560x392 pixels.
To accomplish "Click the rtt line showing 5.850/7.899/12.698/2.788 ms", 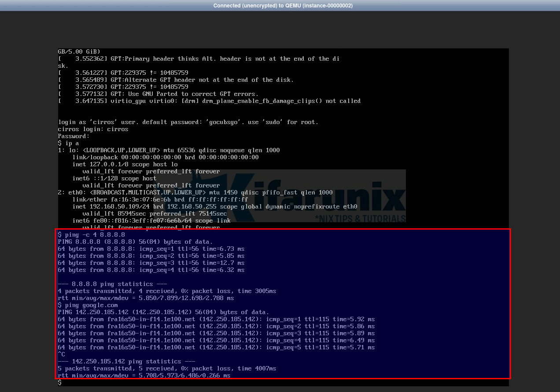I will 146,298.
